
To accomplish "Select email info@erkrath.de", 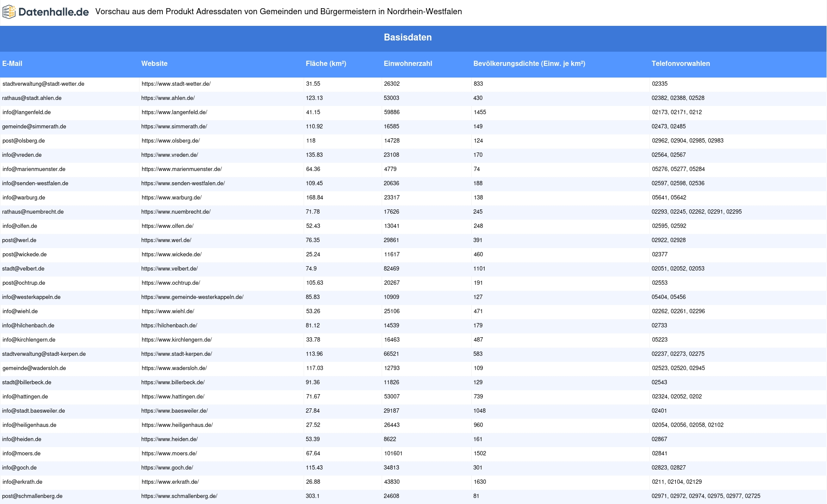I will pos(22,482).
